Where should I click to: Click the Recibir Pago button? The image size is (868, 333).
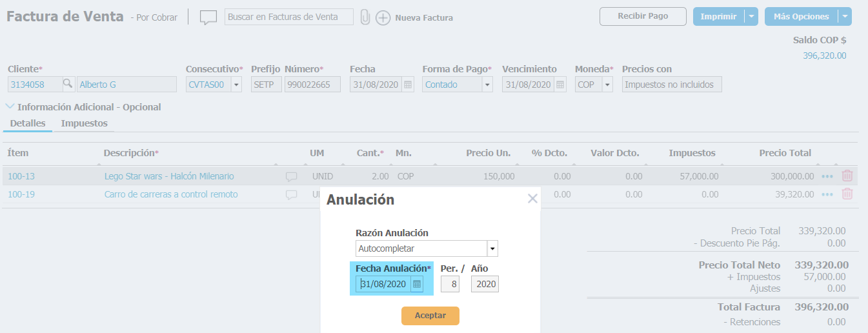[x=642, y=16]
